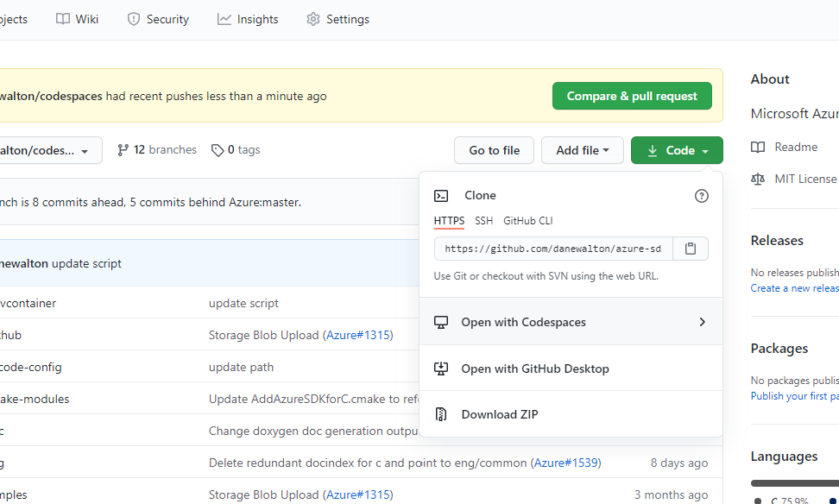Click the languages bar chart
Viewport: 839px width, 504px height.
click(x=795, y=483)
